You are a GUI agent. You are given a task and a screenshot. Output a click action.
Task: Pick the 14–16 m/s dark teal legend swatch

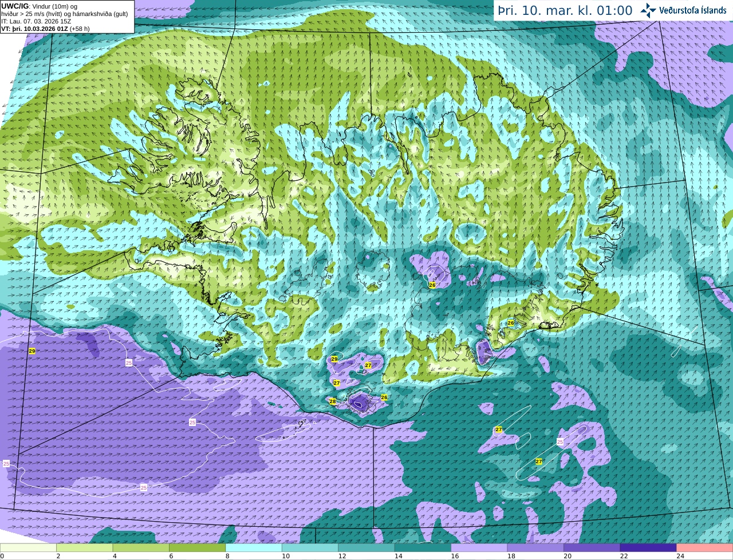click(423, 548)
